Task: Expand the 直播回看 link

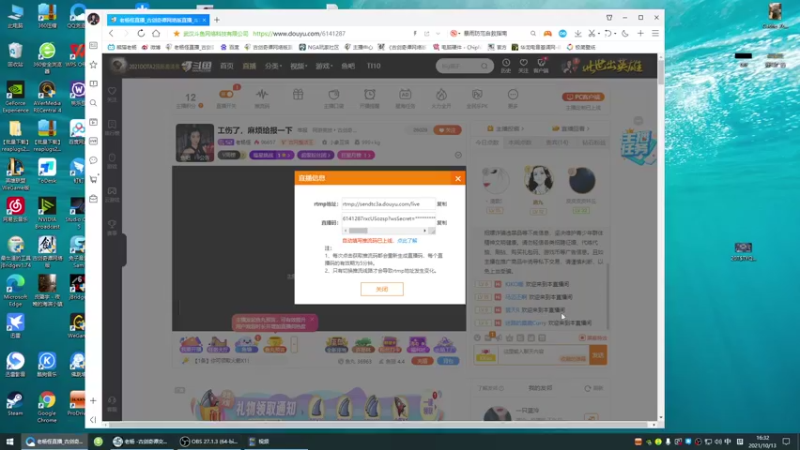Action: pyautogui.click(x=570, y=129)
